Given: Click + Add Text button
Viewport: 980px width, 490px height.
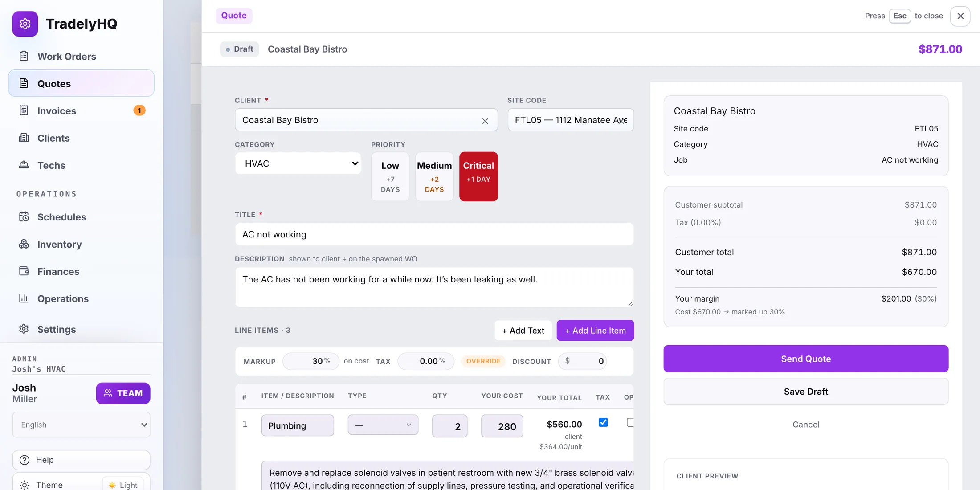Looking at the screenshot, I should pos(523,330).
